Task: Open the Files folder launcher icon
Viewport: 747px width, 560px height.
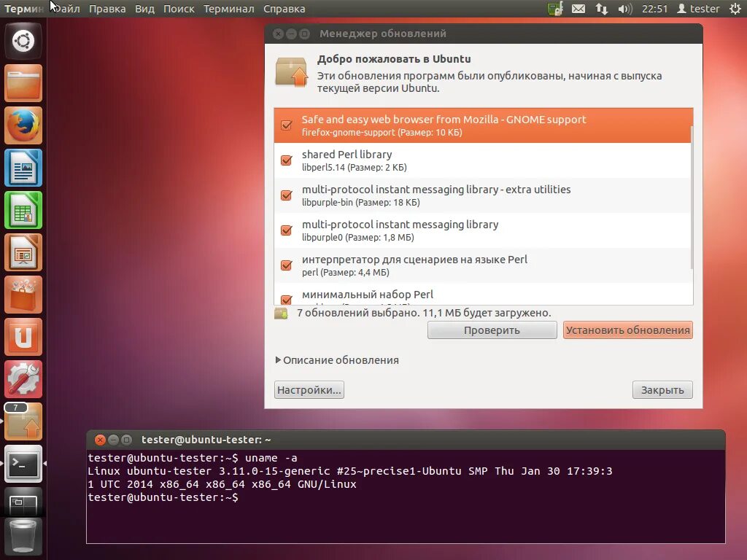Action: coord(23,83)
